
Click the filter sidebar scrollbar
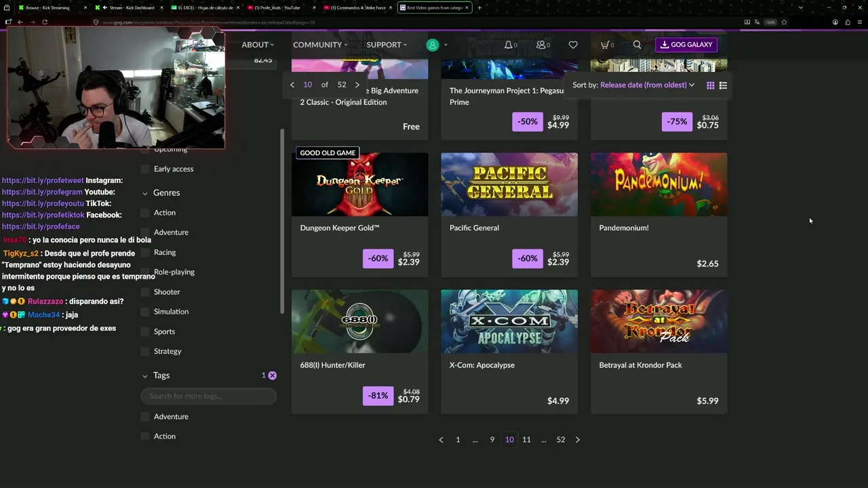[282, 221]
